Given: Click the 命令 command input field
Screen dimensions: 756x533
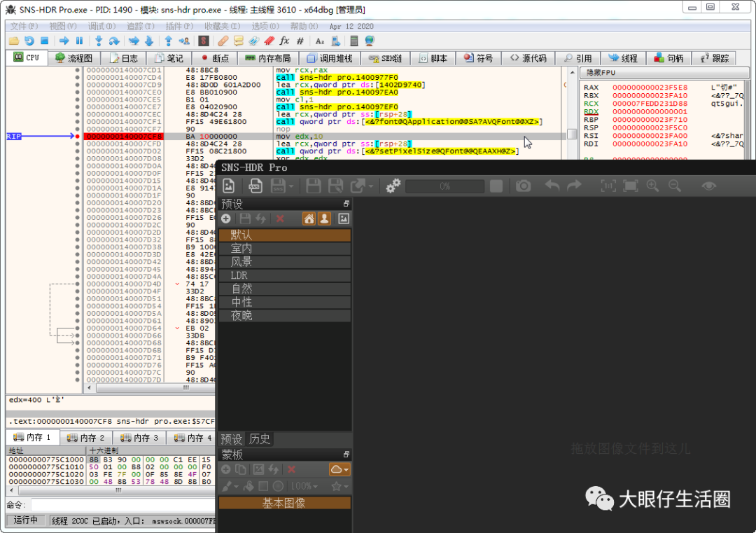Looking at the screenshot, I should (x=123, y=505).
